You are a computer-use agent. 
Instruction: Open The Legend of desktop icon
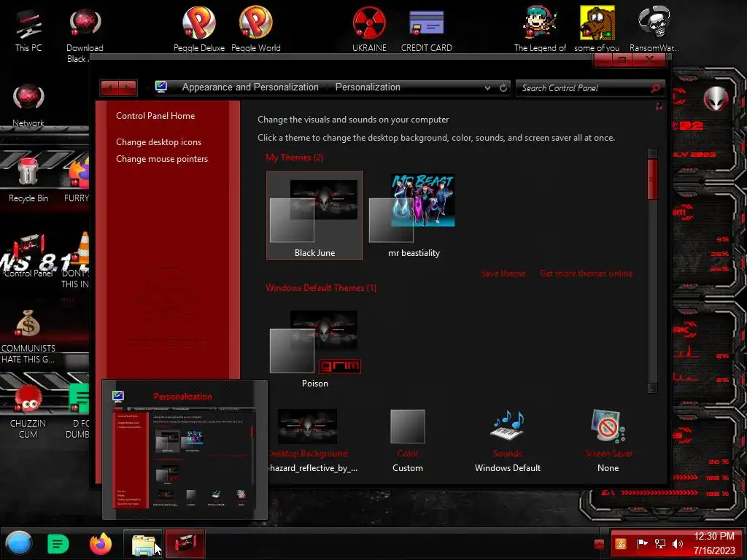(541, 28)
